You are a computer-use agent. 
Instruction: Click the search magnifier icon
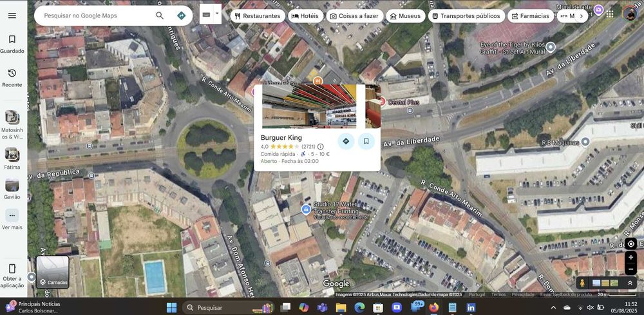160,15
